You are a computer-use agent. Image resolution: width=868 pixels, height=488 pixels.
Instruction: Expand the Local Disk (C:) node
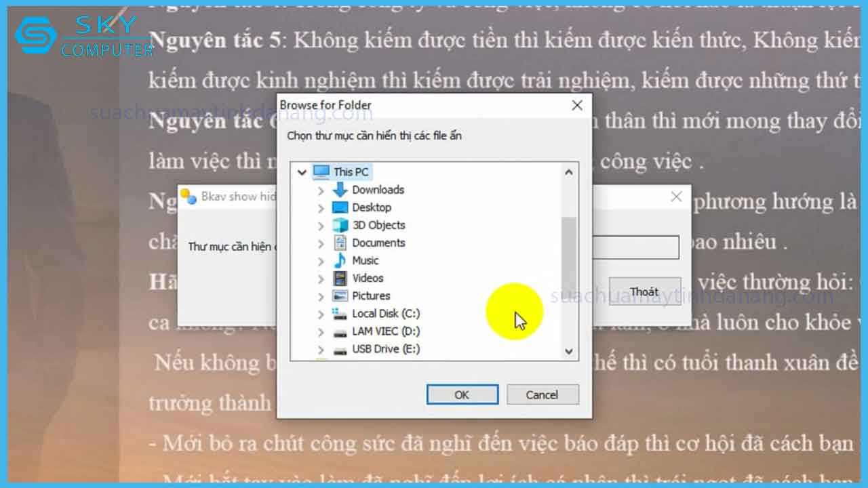tap(321, 313)
